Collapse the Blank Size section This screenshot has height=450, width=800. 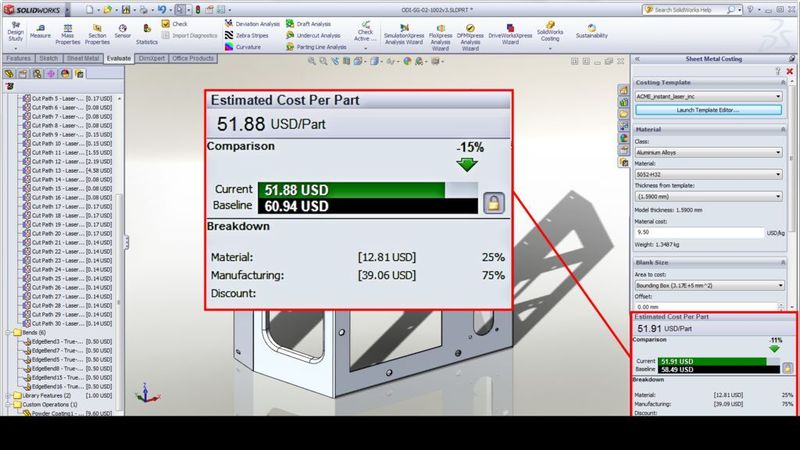(x=783, y=262)
